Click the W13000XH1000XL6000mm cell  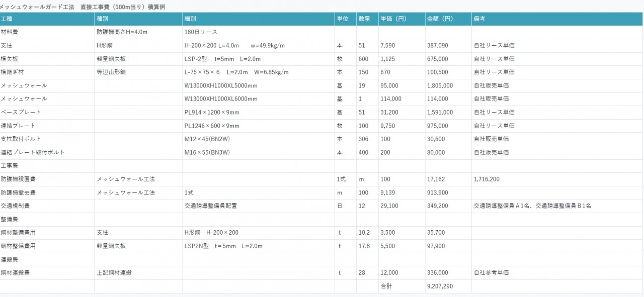pyautogui.click(x=221, y=99)
